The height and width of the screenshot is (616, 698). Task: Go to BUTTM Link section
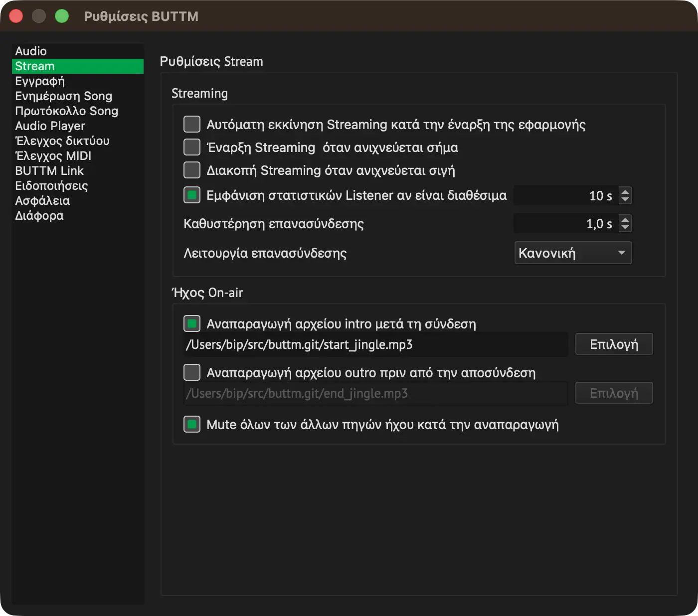coord(78,171)
